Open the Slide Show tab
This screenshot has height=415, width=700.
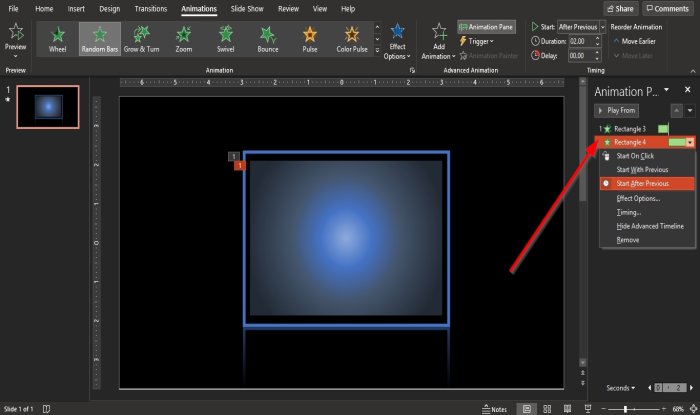(247, 8)
